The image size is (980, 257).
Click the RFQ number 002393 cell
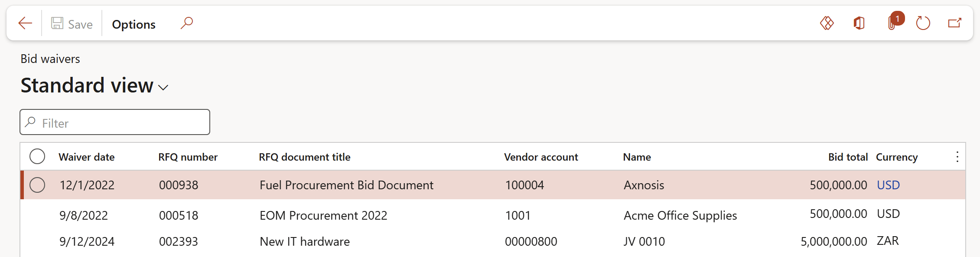[x=179, y=241]
